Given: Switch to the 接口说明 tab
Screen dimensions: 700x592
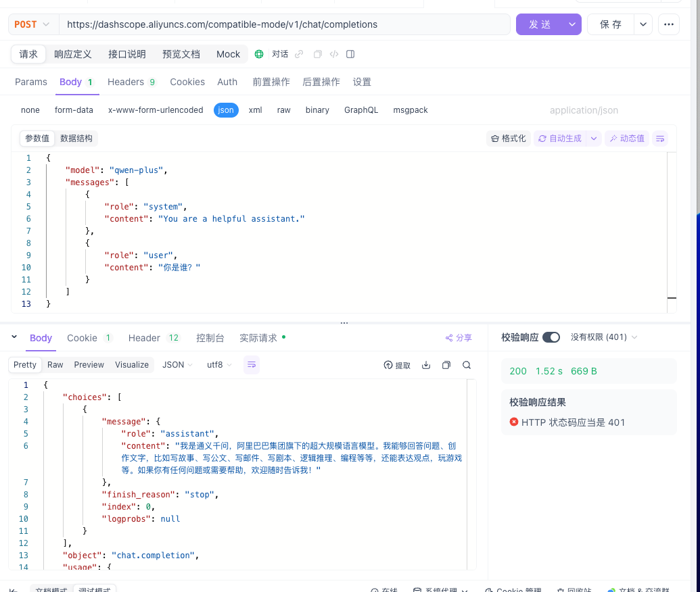Looking at the screenshot, I should [x=126, y=54].
